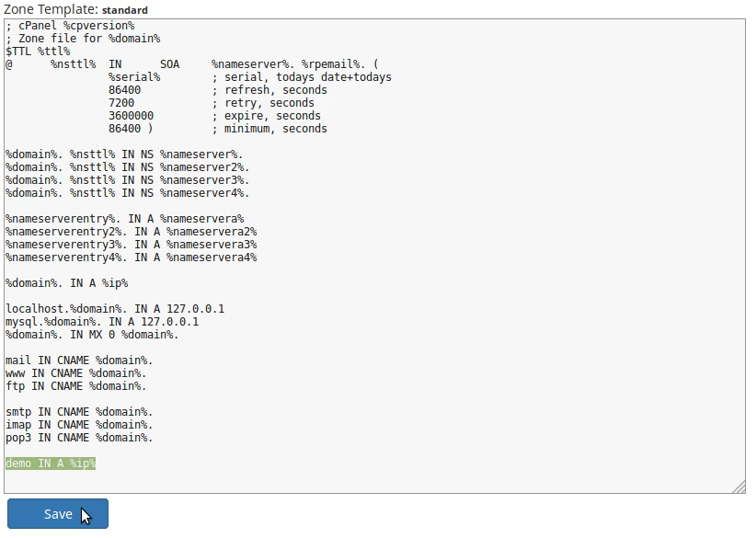This screenshot has width=756, height=538.
Task: Click the "mysql.%domain%" A record line
Action: [x=102, y=322]
